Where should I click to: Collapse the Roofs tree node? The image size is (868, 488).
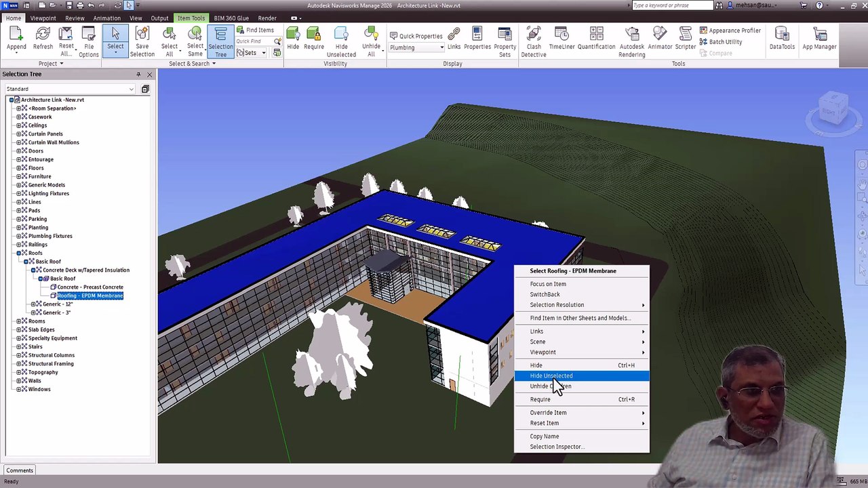pyautogui.click(x=19, y=253)
